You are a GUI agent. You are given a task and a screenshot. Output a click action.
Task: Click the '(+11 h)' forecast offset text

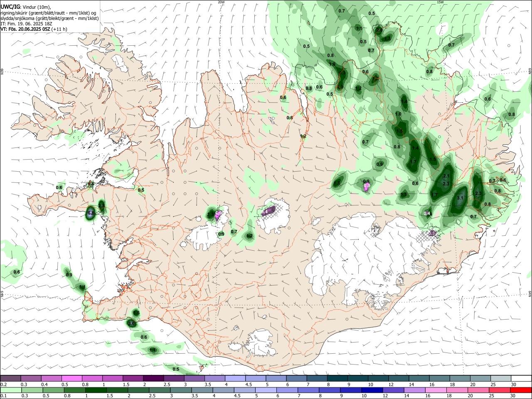tap(59, 29)
